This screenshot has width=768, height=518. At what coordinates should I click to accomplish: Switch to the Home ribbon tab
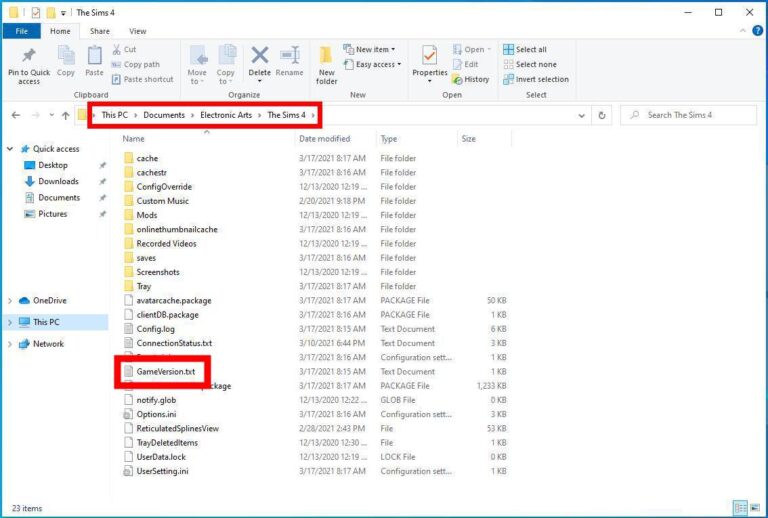pos(60,31)
